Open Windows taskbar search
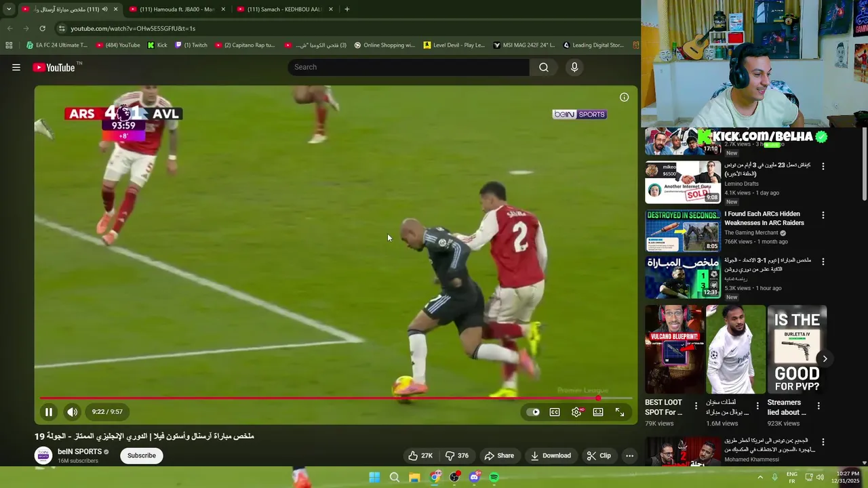 [394, 477]
